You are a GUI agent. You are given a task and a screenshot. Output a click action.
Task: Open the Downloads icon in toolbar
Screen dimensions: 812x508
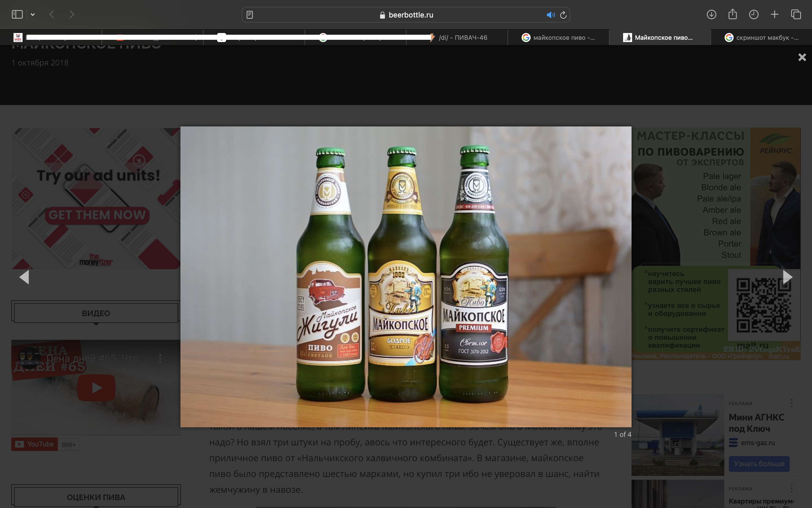click(x=711, y=14)
